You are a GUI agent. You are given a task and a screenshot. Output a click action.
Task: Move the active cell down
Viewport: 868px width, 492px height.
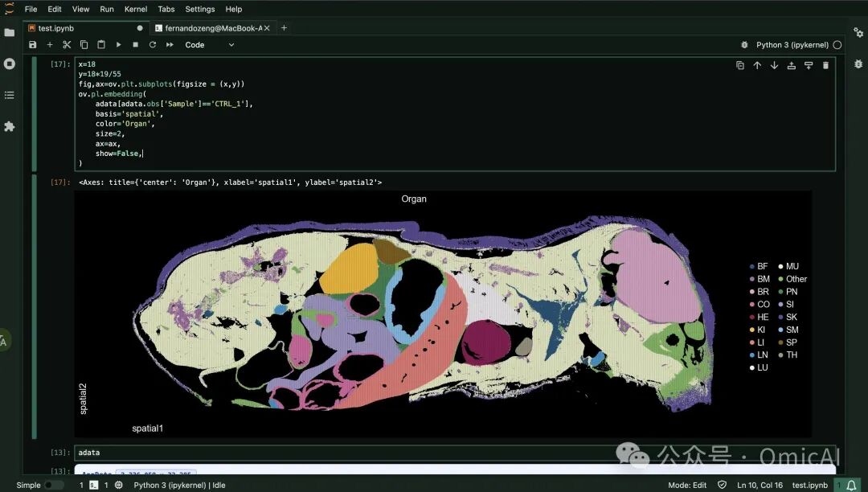point(775,65)
